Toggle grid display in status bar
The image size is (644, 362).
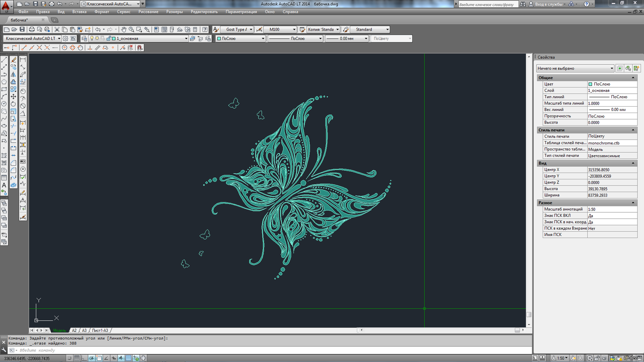point(77,358)
